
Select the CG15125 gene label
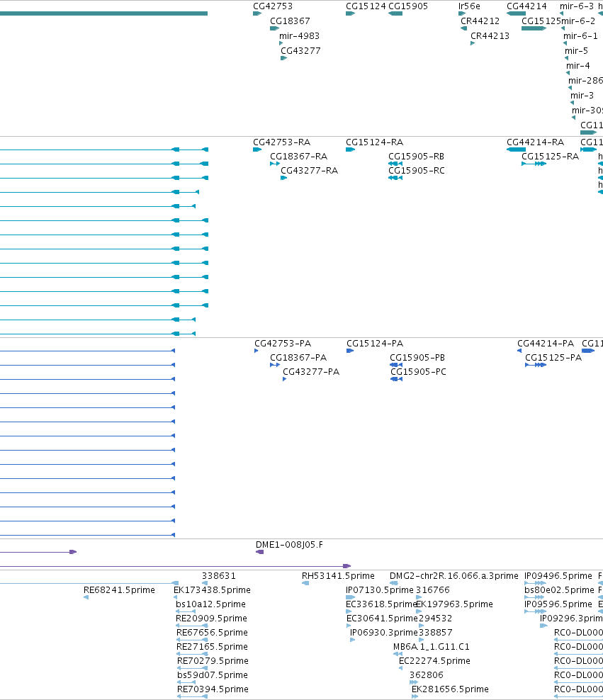(541, 21)
